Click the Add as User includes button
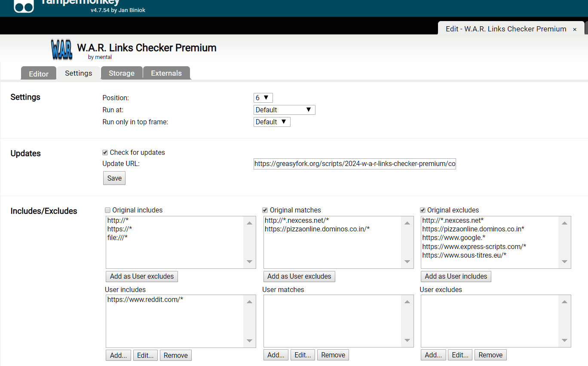The image size is (588, 366). click(456, 276)
